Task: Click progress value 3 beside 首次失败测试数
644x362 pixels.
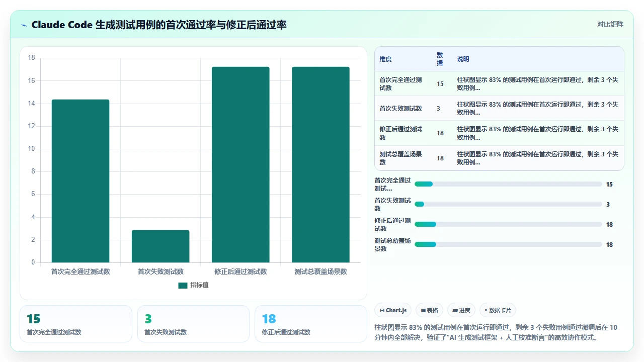Action: (608, 204)
